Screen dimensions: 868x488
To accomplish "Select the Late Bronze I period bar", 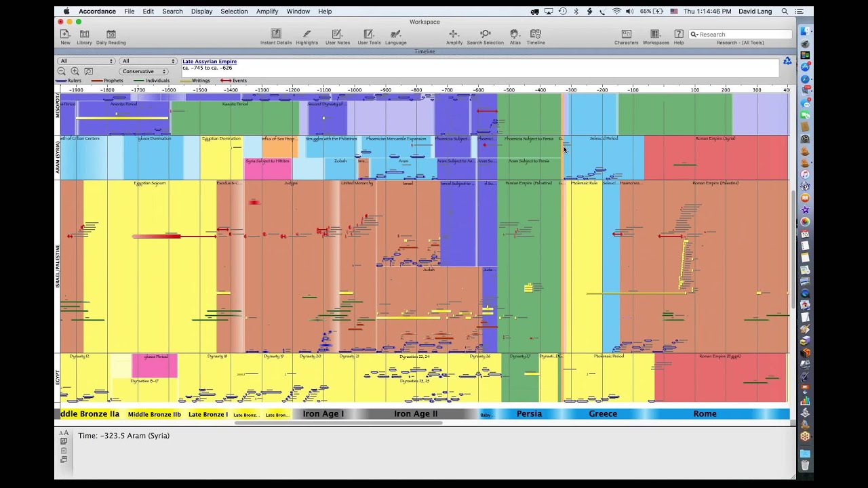I will tap(208, 414).
